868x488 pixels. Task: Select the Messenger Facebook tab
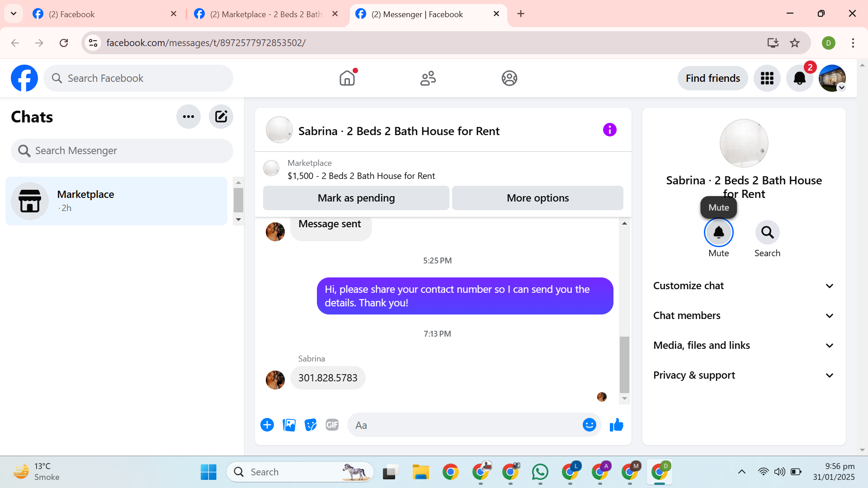pos(428,14)
